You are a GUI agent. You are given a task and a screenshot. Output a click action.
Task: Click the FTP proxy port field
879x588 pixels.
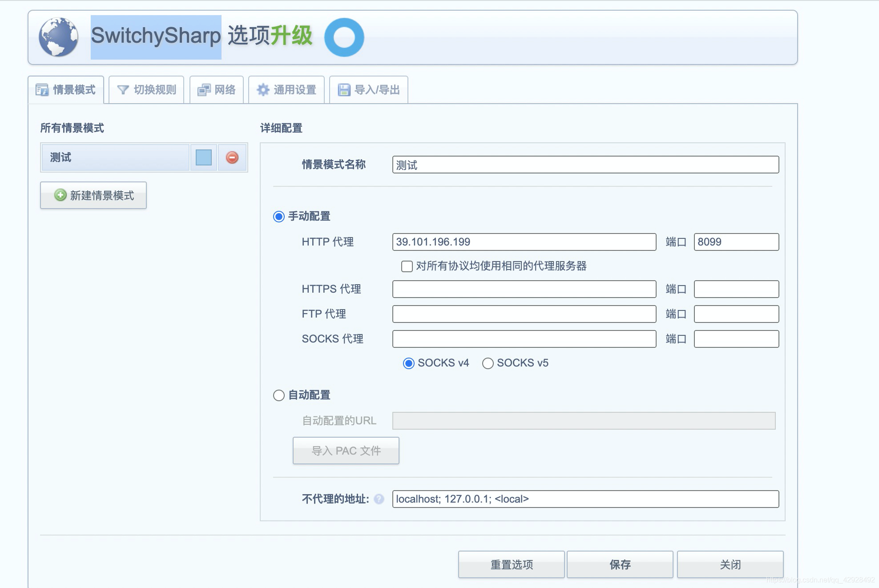(x=736, y=314)
